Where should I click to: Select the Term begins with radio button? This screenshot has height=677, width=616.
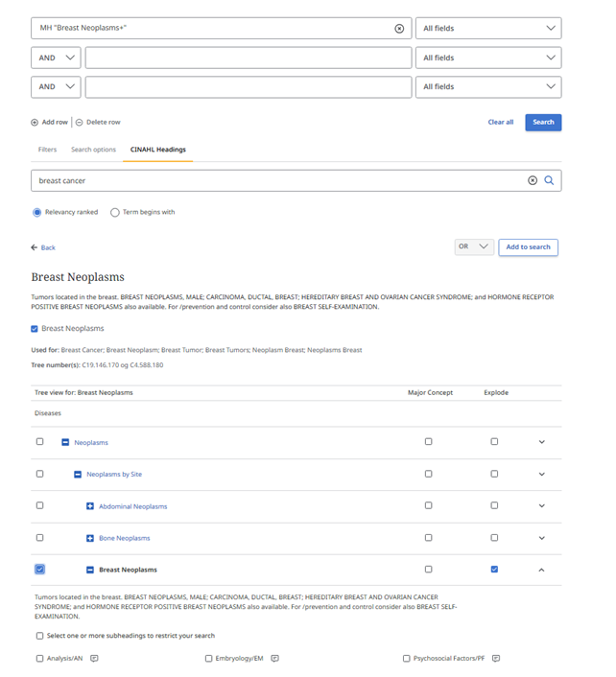pyautogui.click(x=115, y=212)
